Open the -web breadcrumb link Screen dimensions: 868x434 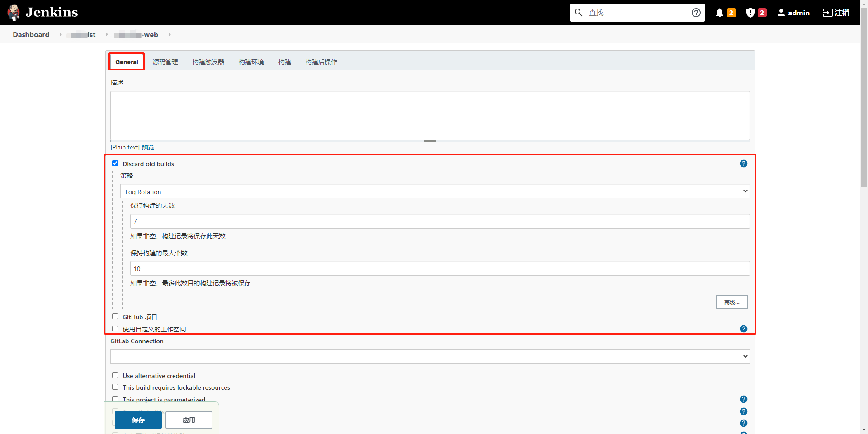[x=136, y=34]
